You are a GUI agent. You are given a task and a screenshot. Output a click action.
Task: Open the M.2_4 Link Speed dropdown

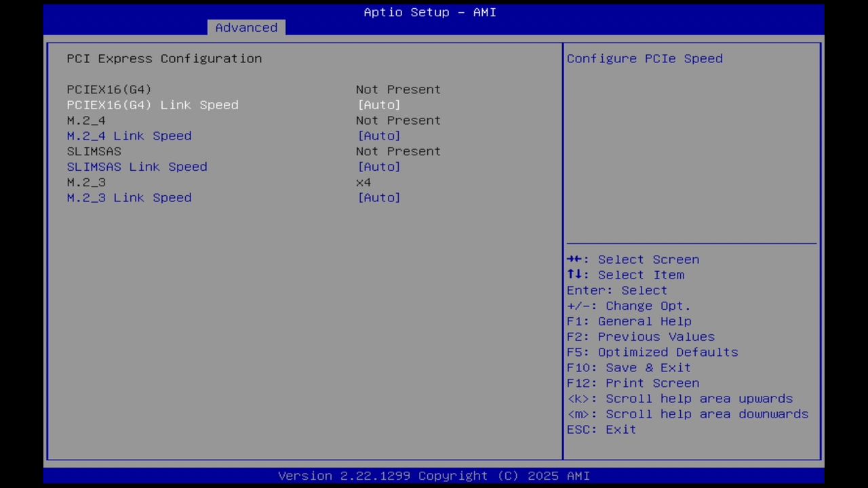(x=379, y=136)
